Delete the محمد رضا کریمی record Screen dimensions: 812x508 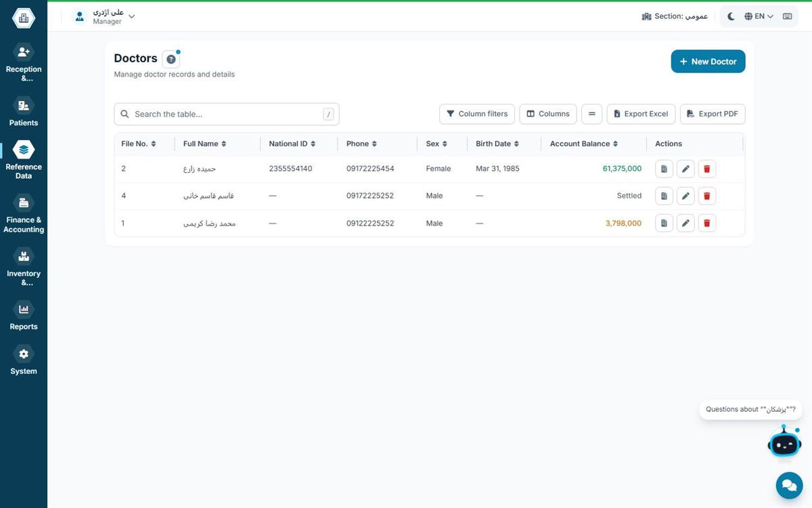click(x=707, y=223)
